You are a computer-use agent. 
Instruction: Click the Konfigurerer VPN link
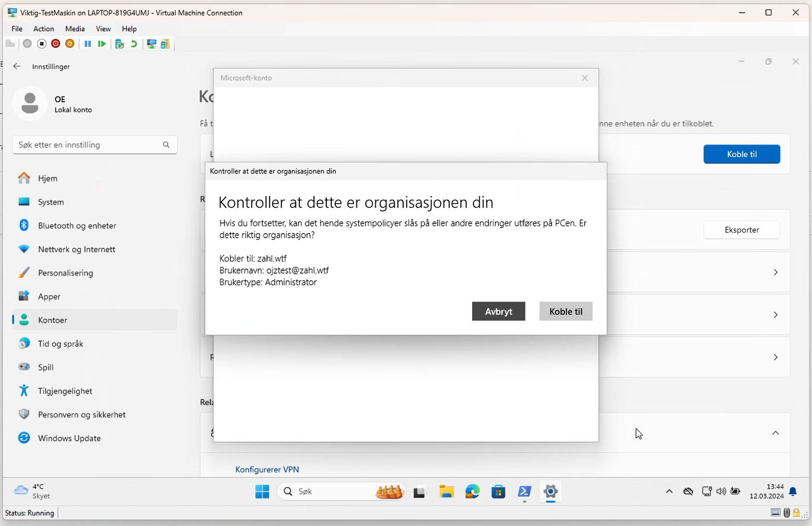(267, 469)
